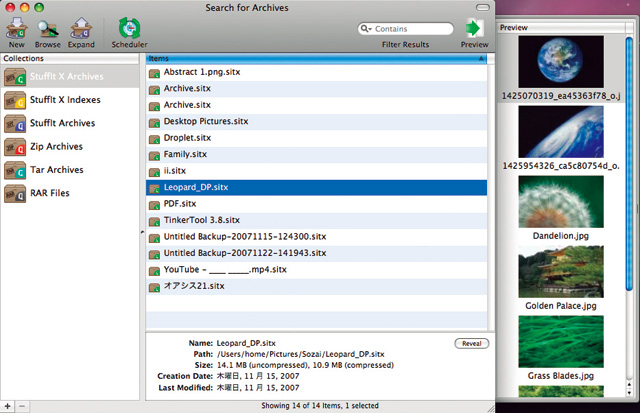Sort list by the Items column header
The image size is (640, 413).
[316, 59]
